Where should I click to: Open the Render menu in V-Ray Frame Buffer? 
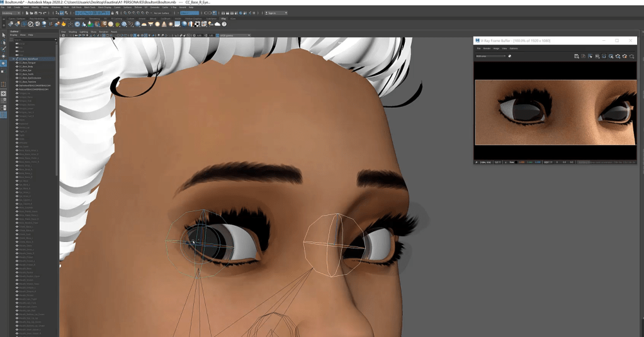487,48
